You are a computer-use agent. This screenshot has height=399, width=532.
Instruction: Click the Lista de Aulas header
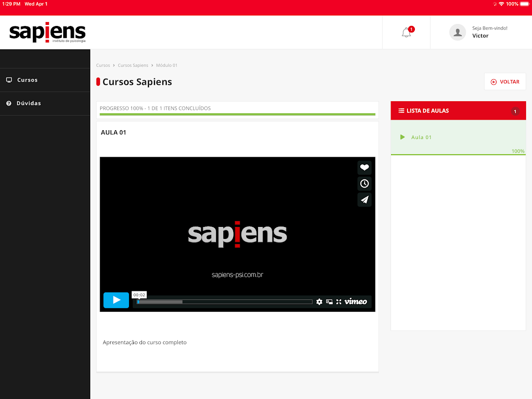(458, 111)
